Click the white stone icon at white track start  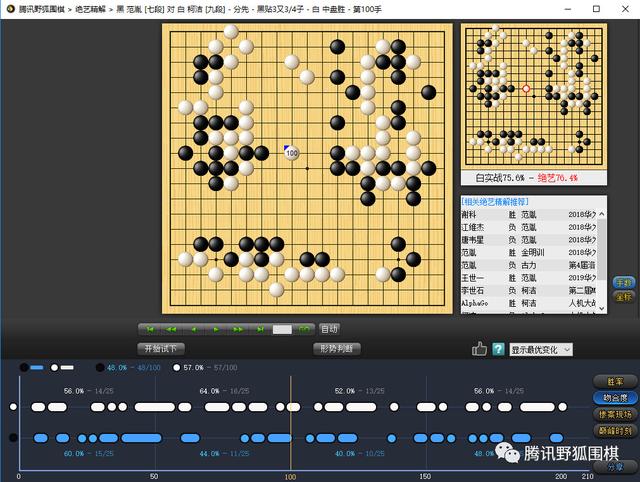[x=13, y=407]
